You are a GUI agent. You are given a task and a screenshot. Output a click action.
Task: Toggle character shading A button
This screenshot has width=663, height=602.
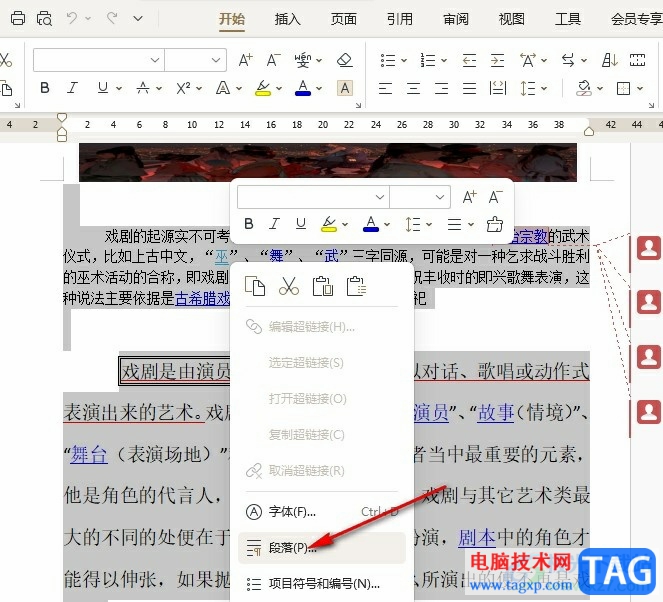[345, 88]
